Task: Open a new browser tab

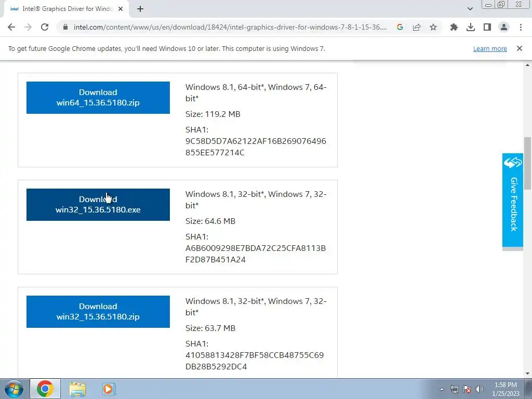Action: click(140, 9)
